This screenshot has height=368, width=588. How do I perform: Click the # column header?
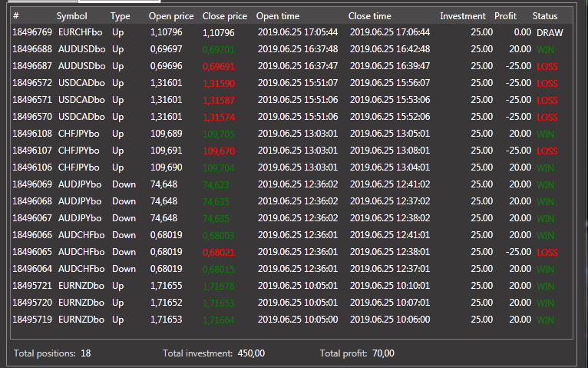click(16, 16)
